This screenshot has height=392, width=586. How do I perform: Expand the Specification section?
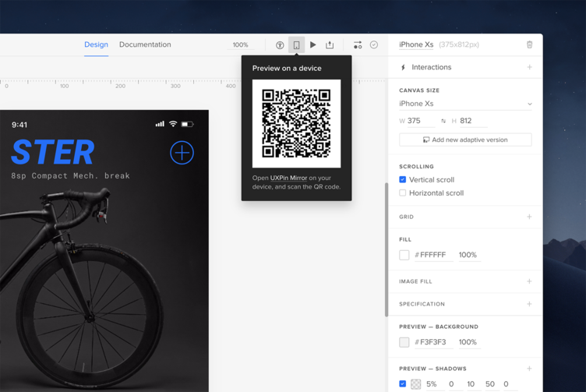pyautogui.click(x=529, y=304)
